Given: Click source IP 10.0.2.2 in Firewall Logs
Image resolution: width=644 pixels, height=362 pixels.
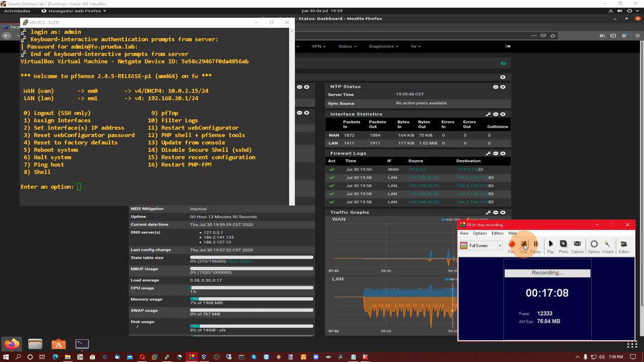Looking at the screenshot, I should click(x=417, y=169).
